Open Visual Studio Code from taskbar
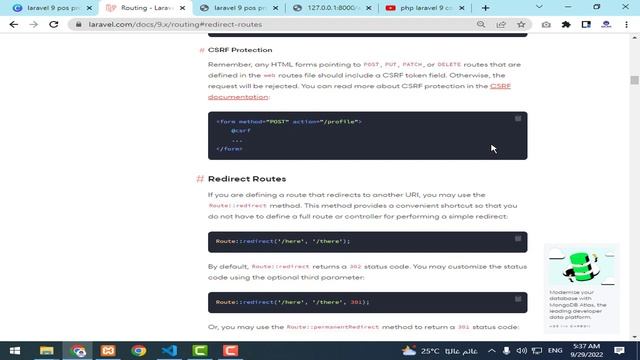 pyautogui.click(x=169, y=351)
